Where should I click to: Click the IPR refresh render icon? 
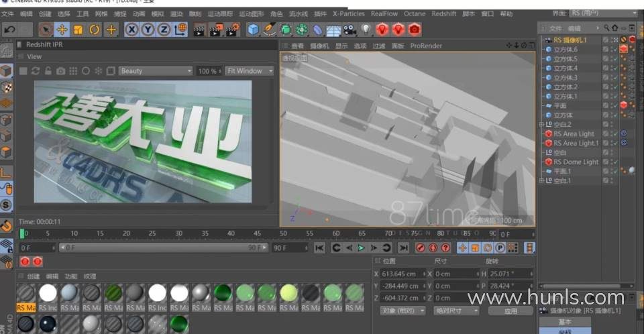pos(36,71)
